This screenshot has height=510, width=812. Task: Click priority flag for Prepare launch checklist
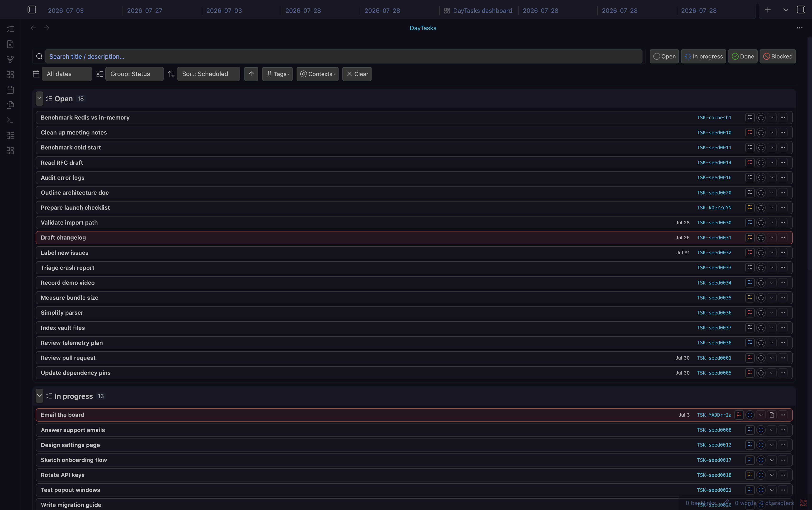750,207
